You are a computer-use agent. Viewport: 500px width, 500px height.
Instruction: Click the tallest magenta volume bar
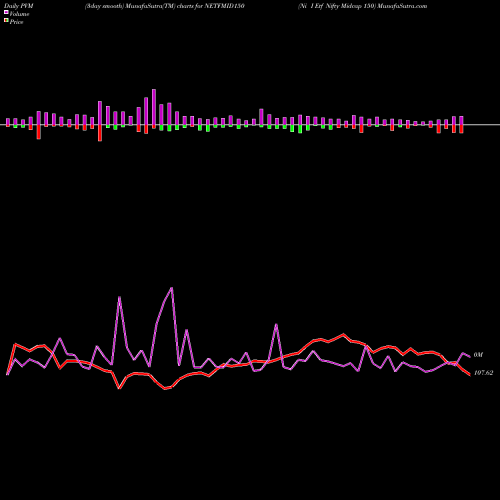(x=154, y=107)
